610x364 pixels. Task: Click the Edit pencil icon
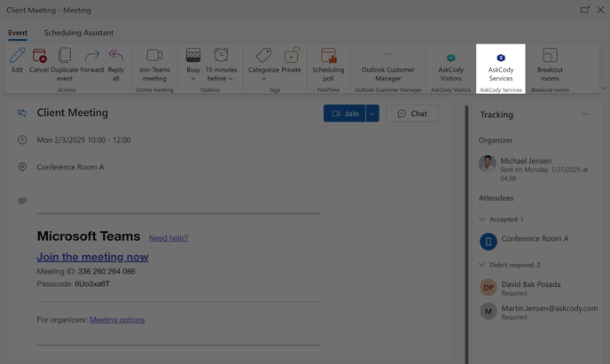pyautogui.click(x=17, y=56)
